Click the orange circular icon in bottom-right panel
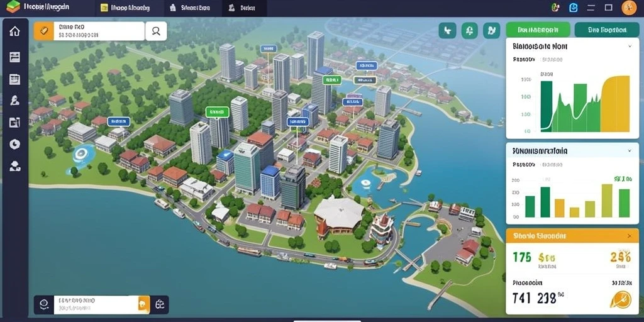The width and height of the screenshot is (644, 322). tap(621, 299)
